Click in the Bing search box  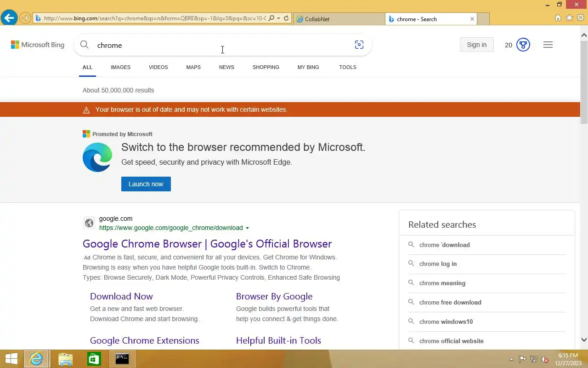(223, 45)
